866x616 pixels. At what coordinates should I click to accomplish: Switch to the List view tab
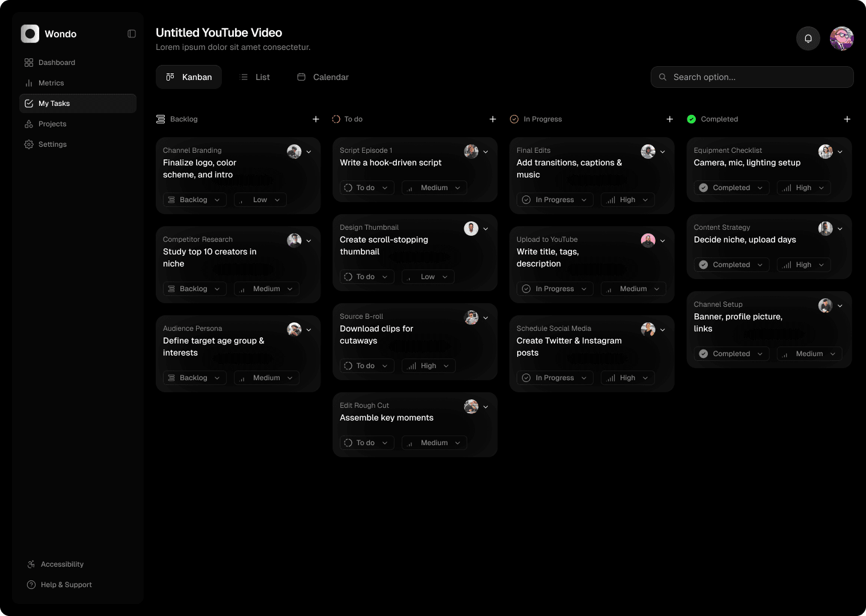coord(255,77)
